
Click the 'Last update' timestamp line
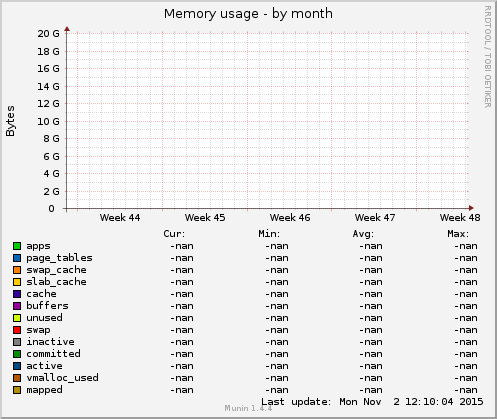(372, 402)
